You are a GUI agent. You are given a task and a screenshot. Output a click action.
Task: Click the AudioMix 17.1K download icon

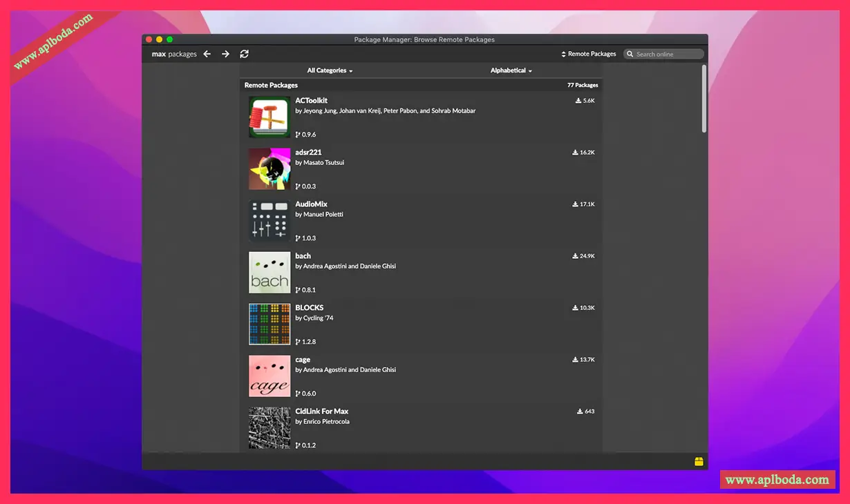tap(575, 204)
